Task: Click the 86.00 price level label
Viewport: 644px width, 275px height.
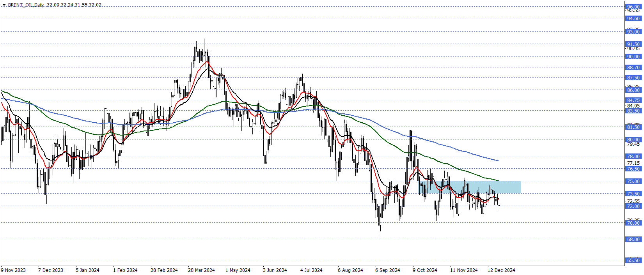Action: (633, 90)
